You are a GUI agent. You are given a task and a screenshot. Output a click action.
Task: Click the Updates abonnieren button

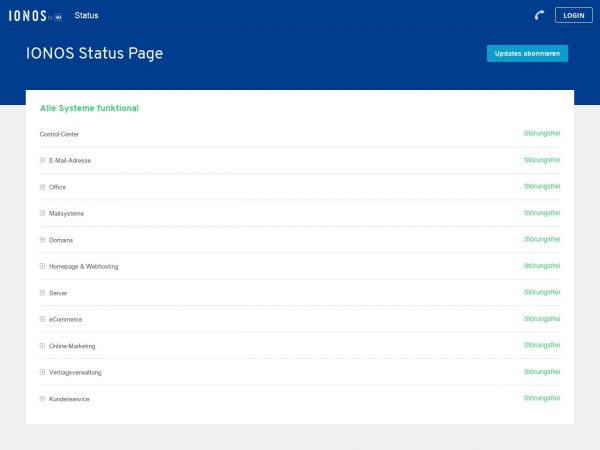(x=527, y=54)
